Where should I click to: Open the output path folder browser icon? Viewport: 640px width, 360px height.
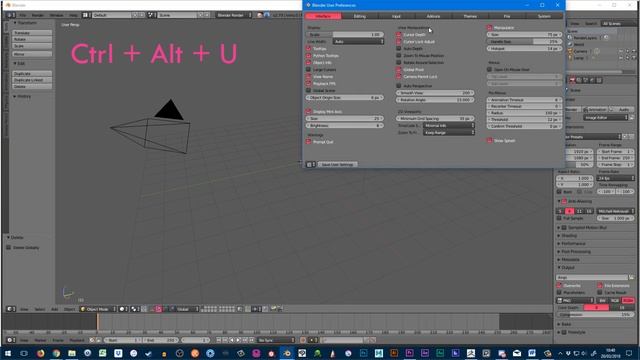tap(631, 277)
